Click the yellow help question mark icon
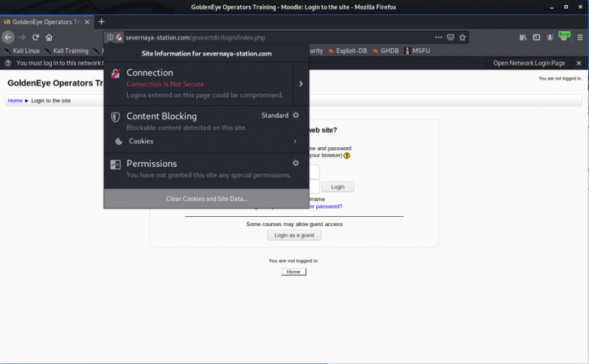The image size is (589, 364). pyautogui.click(x=346, y=155)
